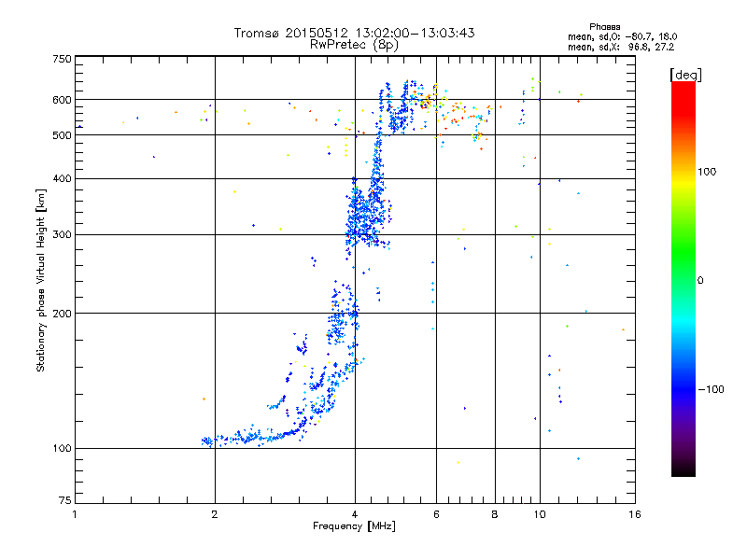747x560 pixels.
Task: Click the "Phases" header text
Action: (x=604, y=27)
